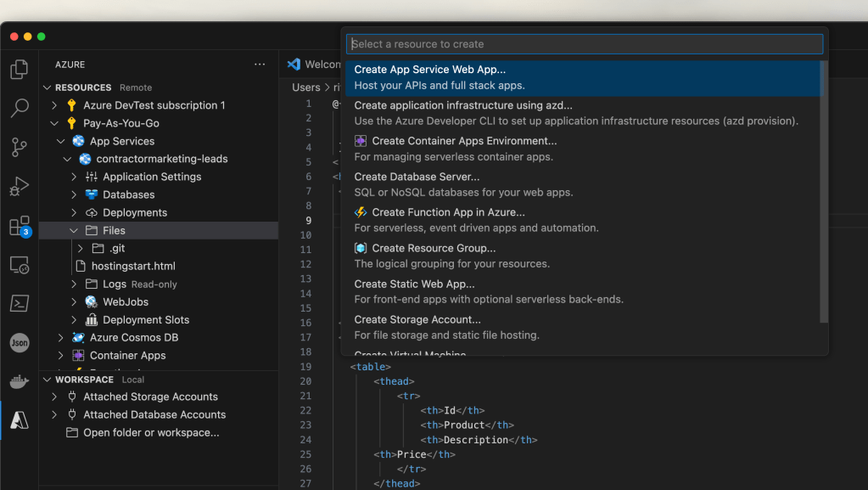
Task: Click the Deployment Slots icon
Action: coord(92,319)
